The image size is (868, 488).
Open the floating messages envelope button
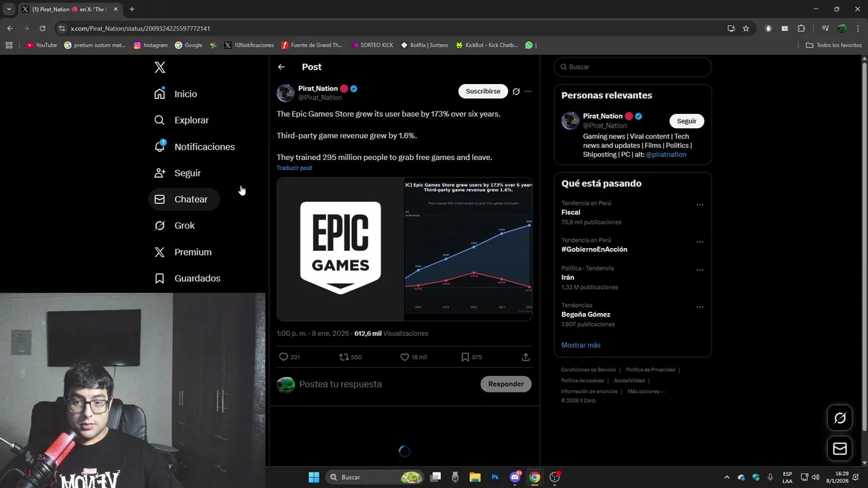[840, 449]
